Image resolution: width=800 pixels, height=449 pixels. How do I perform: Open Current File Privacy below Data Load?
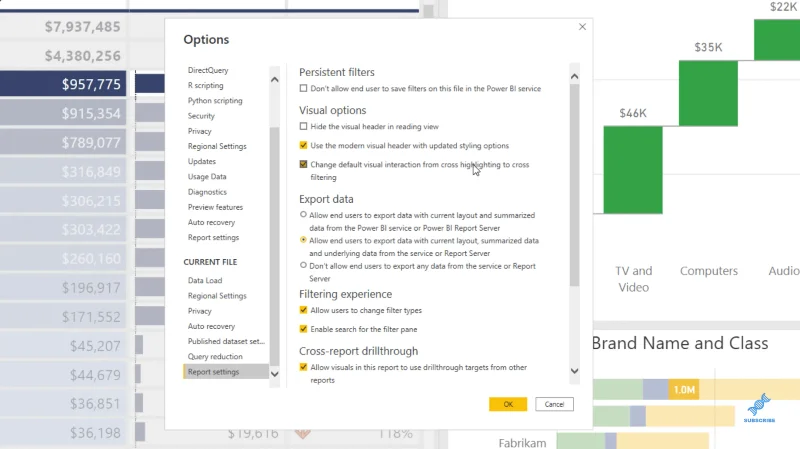(x=199, y=311)
